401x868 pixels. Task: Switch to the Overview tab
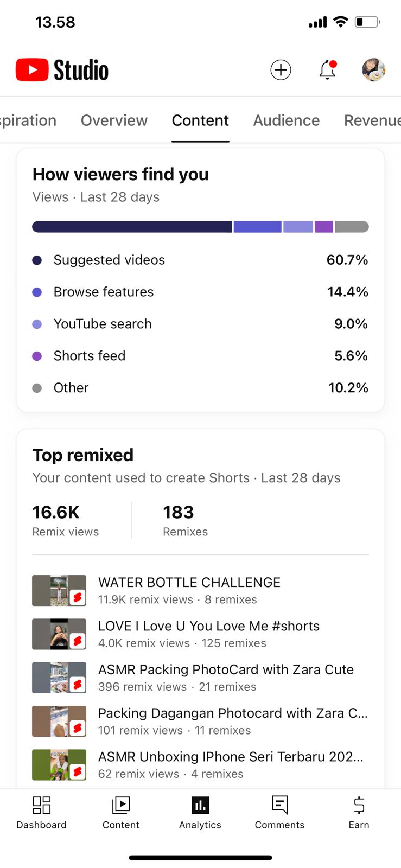(114, 120)
